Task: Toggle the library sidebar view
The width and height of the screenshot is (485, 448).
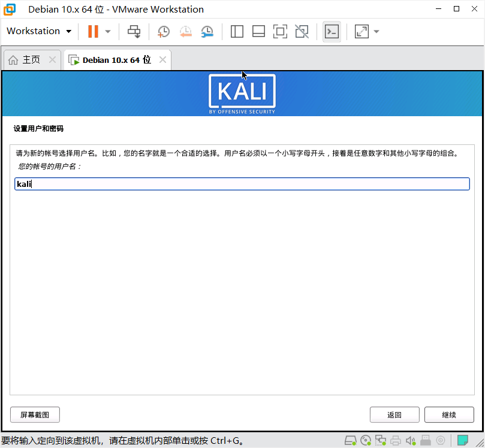Action: pos(237,32)
